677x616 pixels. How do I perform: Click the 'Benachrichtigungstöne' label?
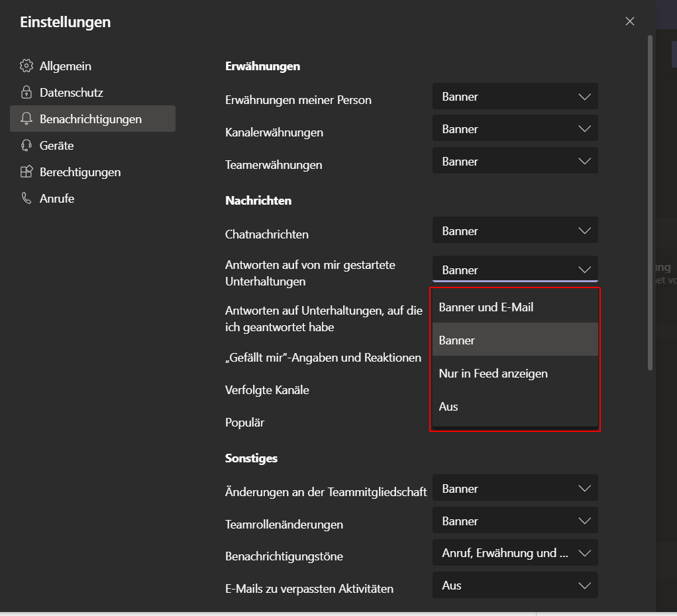(284, 556)
